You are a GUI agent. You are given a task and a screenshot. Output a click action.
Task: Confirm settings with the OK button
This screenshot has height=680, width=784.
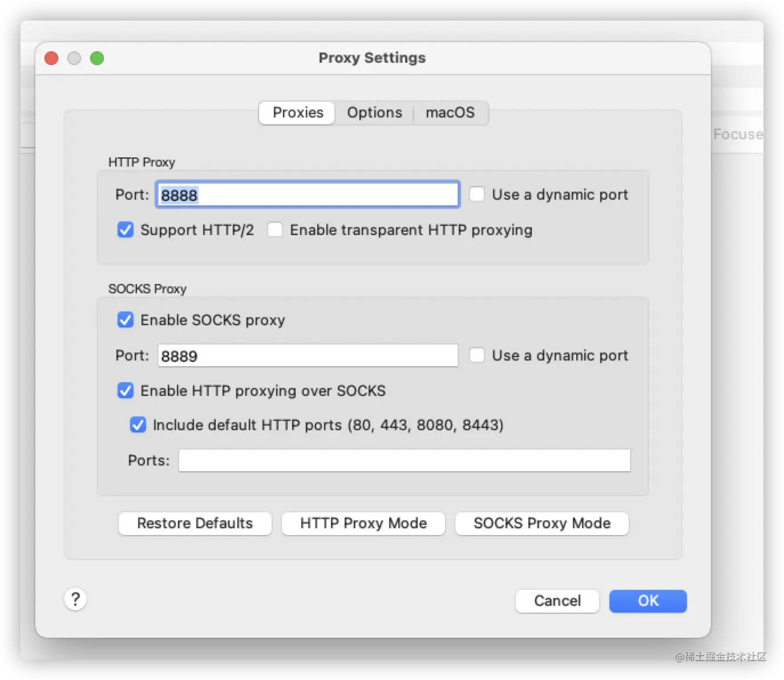(x=648, y=601)
